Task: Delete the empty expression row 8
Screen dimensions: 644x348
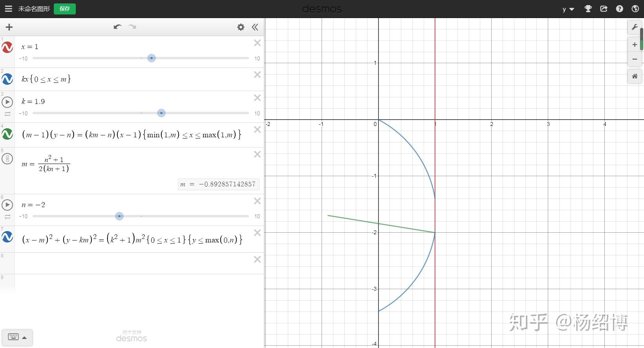Action: 257,259
